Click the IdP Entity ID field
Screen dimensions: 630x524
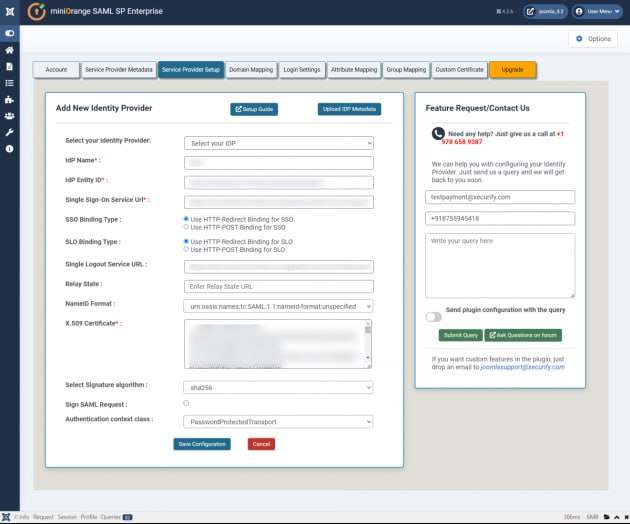click(279, 182)
